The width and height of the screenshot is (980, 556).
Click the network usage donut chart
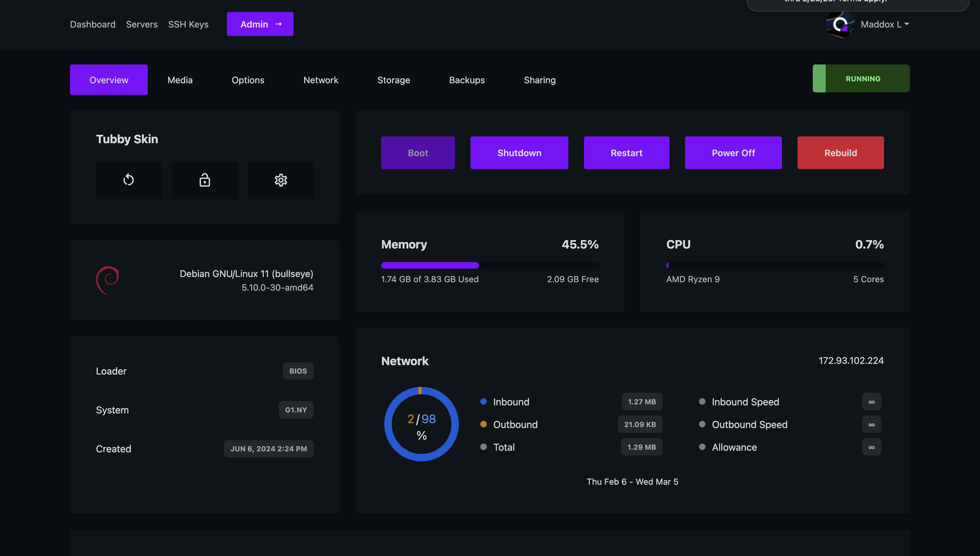pos(421,424)
